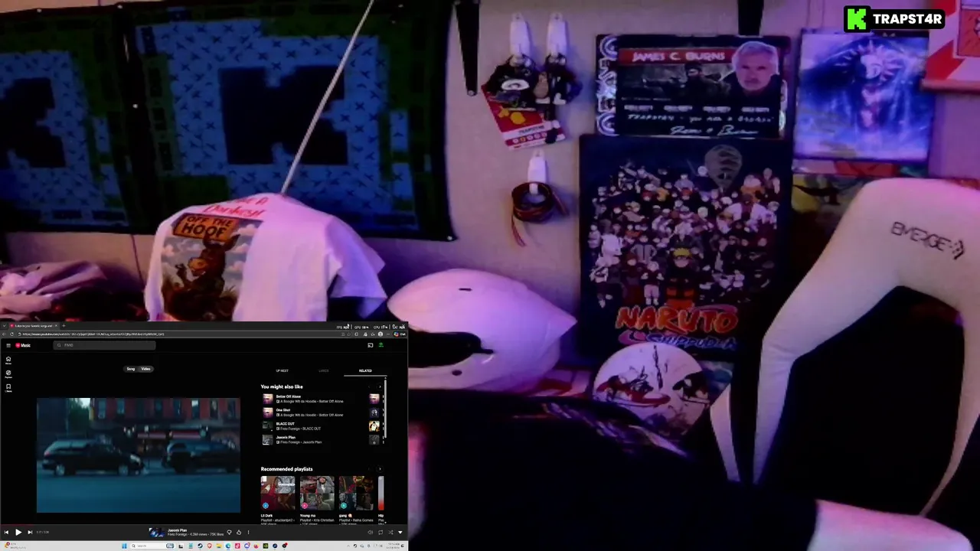
Task: Click the Windows taskbar search box
Action: click(x=152, y=546)
